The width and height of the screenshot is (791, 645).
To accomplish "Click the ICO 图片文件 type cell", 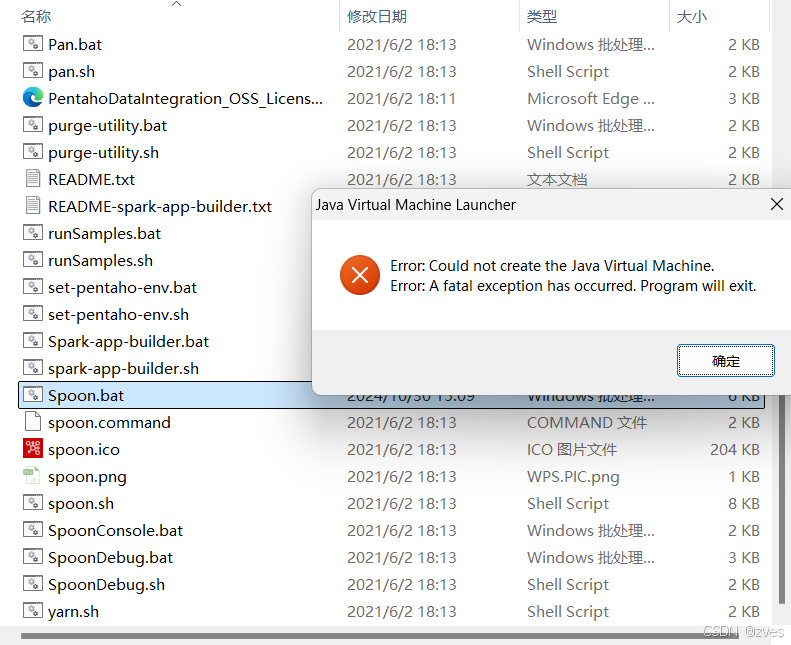I will coord(572,449).
